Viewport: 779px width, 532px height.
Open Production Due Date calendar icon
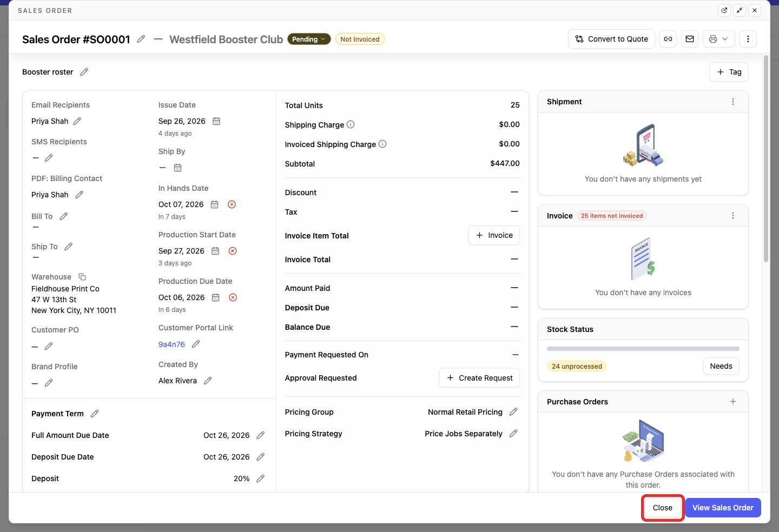(215, 297)
